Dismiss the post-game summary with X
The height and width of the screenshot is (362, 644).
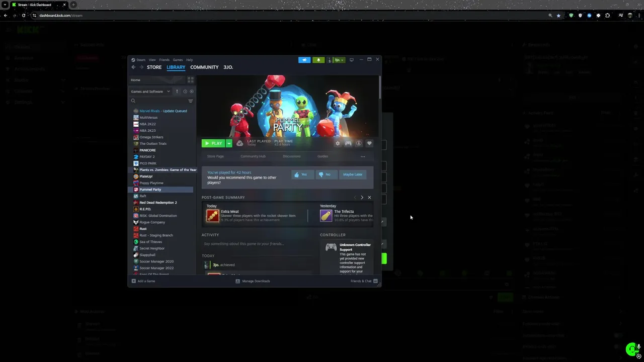click(369, 198)
